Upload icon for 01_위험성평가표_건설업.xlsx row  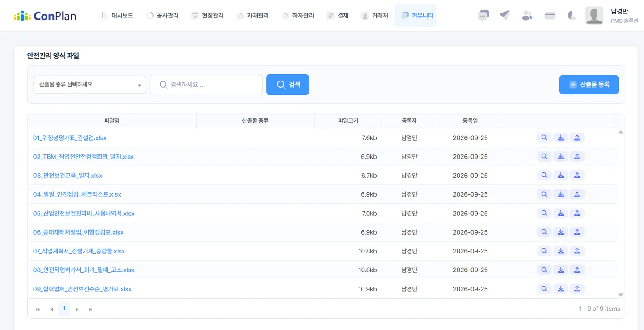577,138
